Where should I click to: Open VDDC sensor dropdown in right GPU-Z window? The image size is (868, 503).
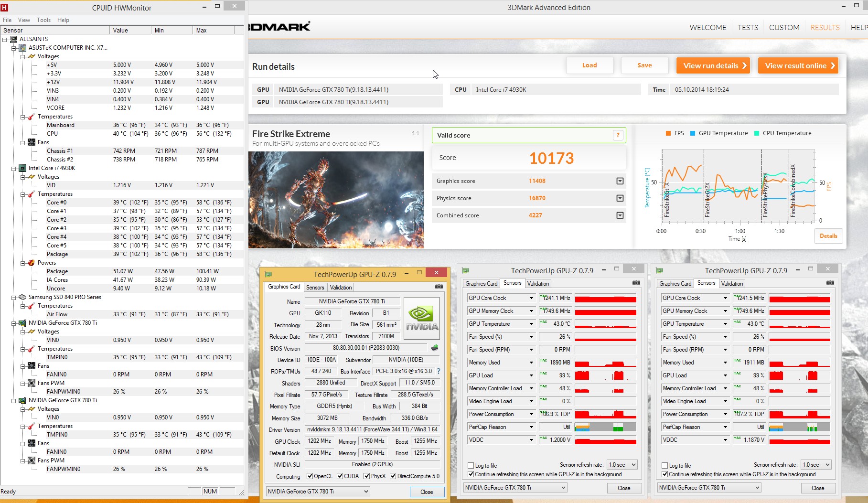point(725,440)
